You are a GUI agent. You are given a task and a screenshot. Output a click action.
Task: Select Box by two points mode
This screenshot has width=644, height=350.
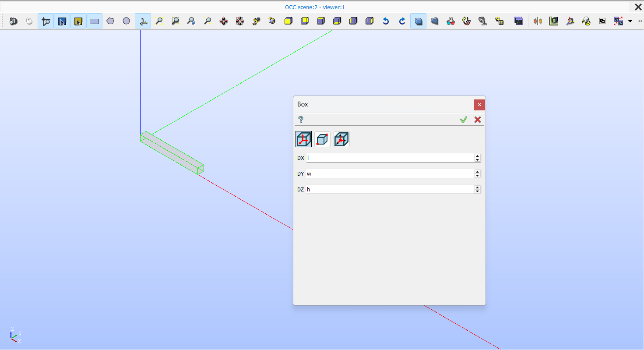tap(323, 139)
